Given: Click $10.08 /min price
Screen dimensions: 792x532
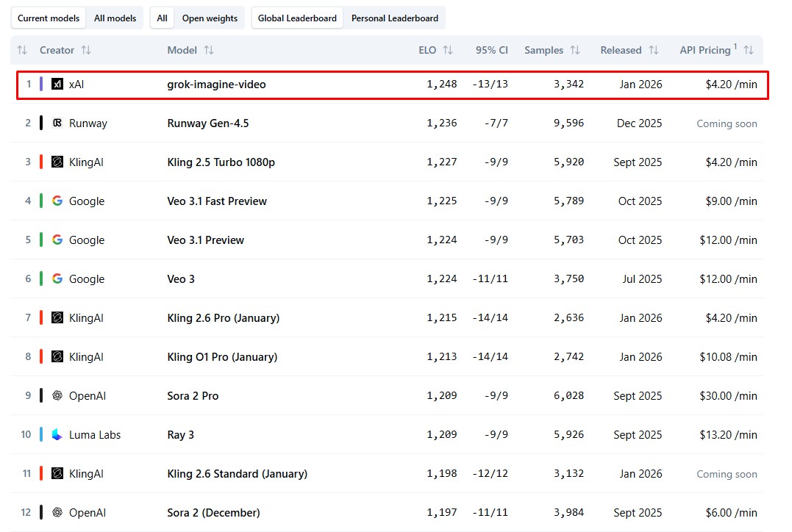Looking at the screenshot, I should 728,357.
